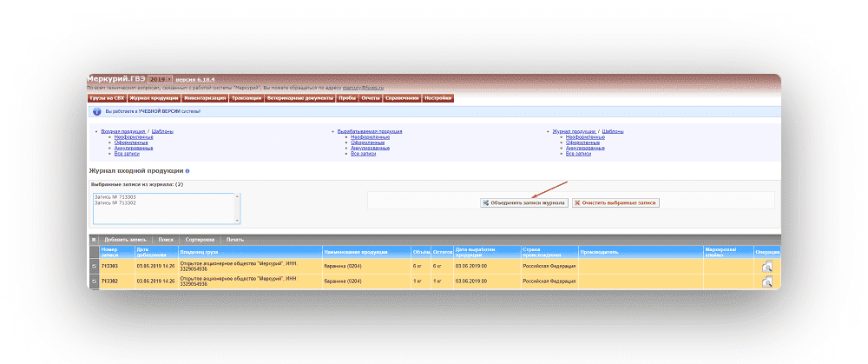
Task: Open Шаблоны link next to right Журнал продукции
Action: [613, 132]
